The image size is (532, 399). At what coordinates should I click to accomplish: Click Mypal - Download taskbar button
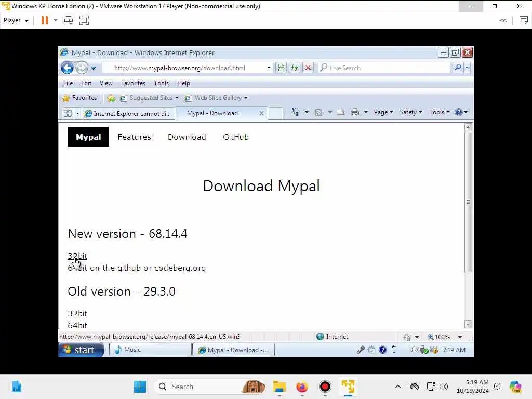pyautogui.click(x=233, y=350)
